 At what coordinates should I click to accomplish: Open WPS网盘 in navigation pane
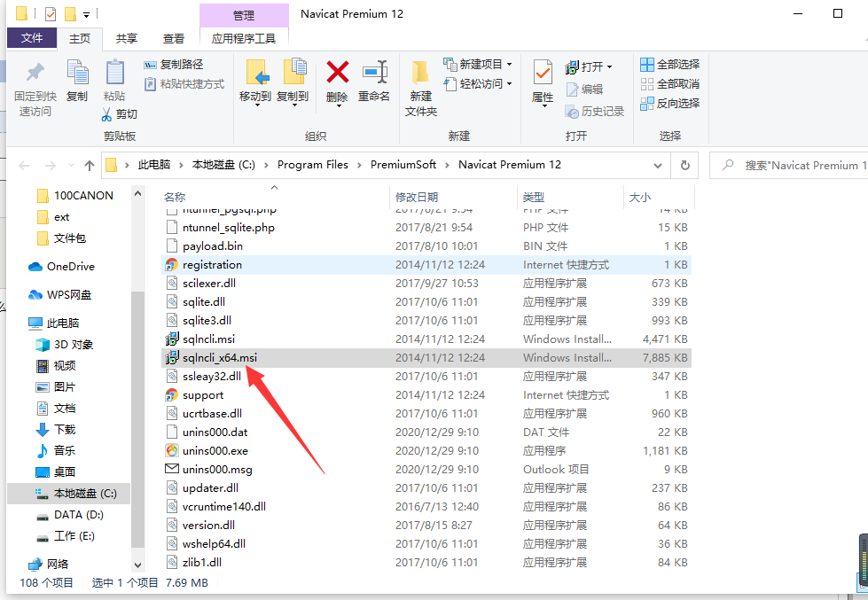point(59,294)
